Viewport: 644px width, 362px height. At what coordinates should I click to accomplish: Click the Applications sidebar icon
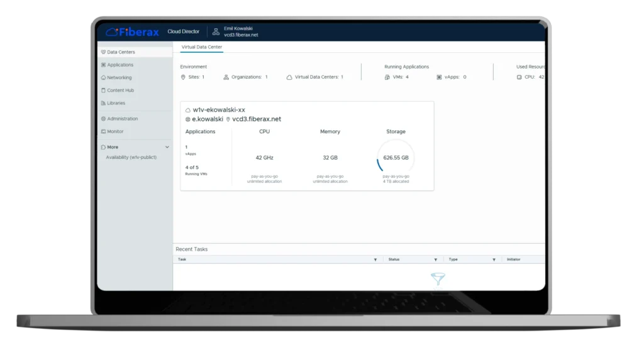click(x=103, y=65)
